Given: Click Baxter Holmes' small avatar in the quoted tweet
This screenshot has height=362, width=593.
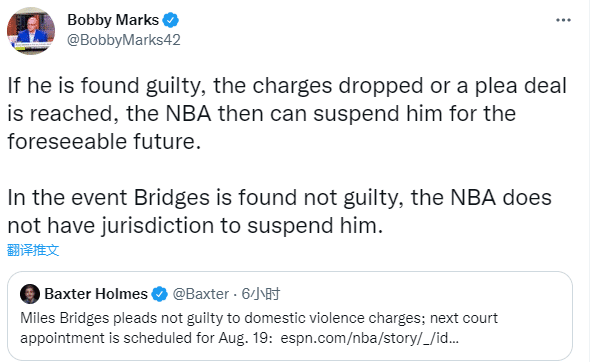Looking at the screenshot, I should pos(30,294).
